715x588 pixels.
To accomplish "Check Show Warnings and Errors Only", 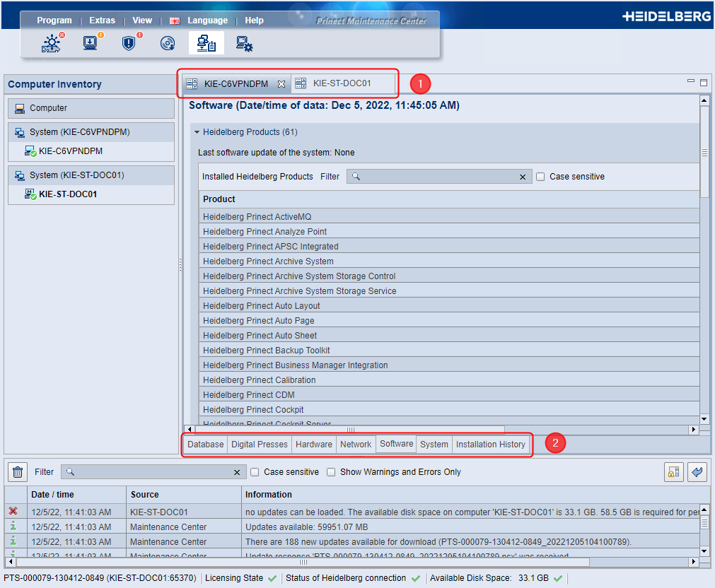I will click(x=332, y=472).
